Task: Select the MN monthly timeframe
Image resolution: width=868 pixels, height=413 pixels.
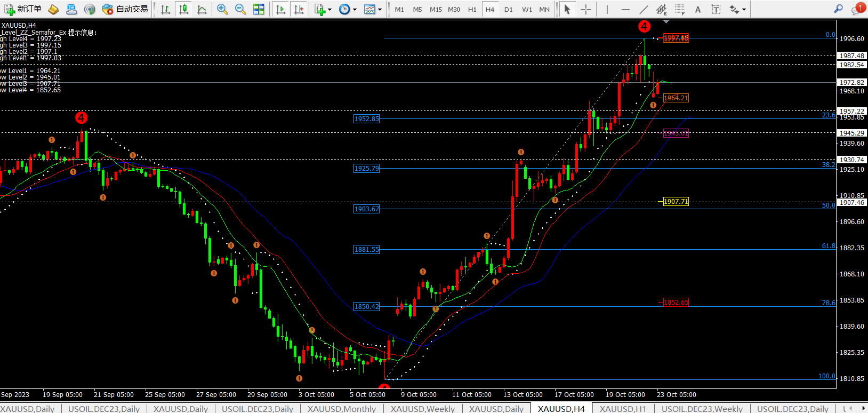Action: coord(544,10)
